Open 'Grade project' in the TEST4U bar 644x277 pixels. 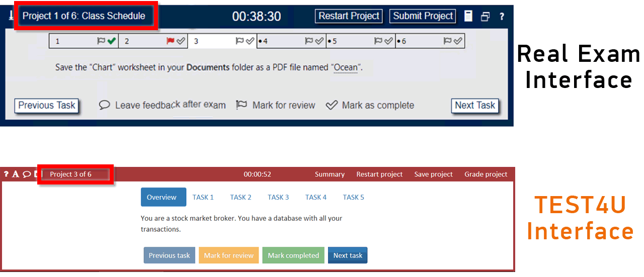(486, 174)
